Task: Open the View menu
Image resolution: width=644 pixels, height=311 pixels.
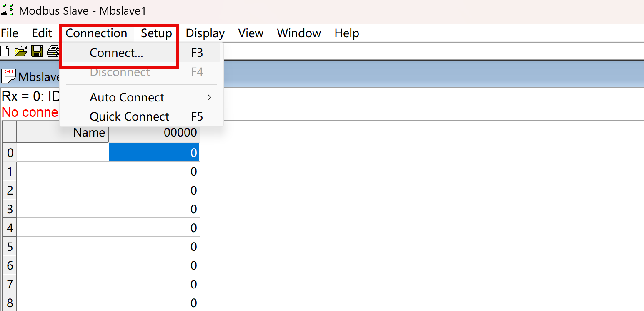Action: point(251,33)
